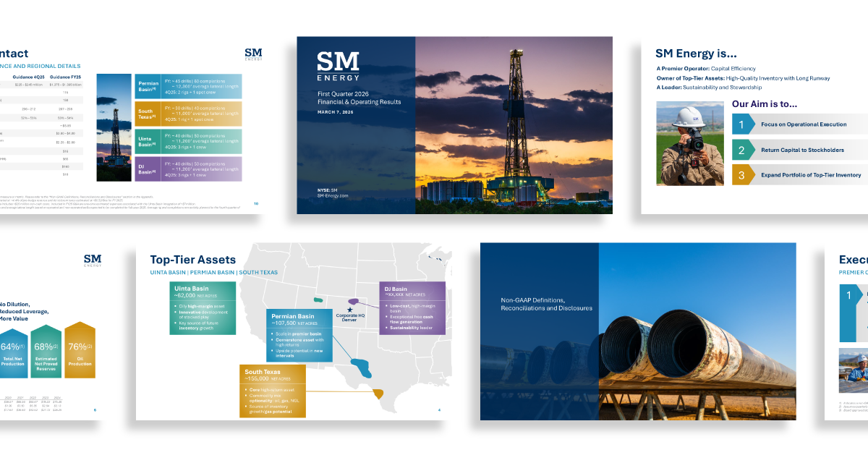868x463 pixels.
Task: Click the "~107,500 NET ACRES" text in Permian callout
Action: click(x=295, y=323)
